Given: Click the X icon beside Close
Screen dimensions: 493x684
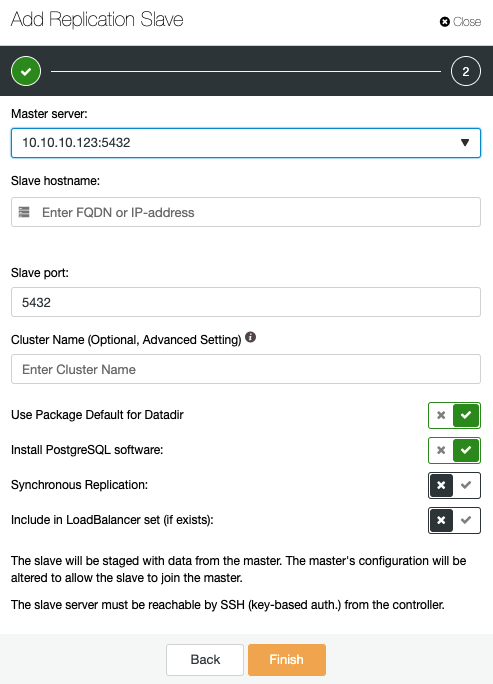Looking at the screenshot, I should (445, 21).
